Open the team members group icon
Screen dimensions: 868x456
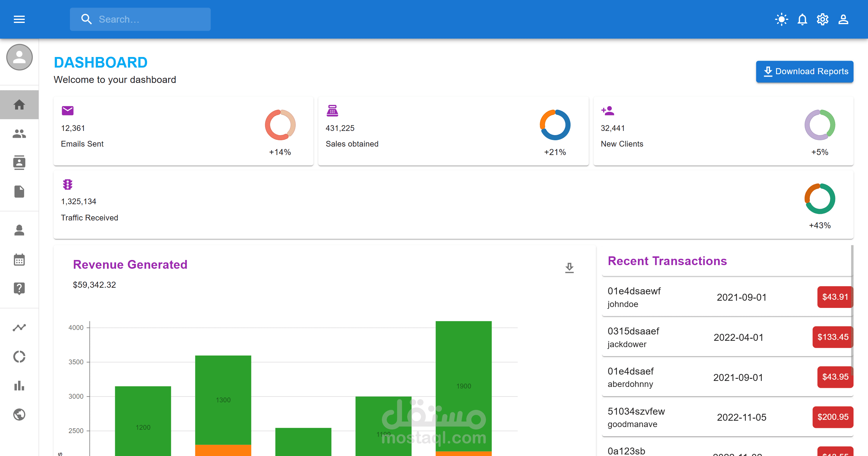point(19,134)
